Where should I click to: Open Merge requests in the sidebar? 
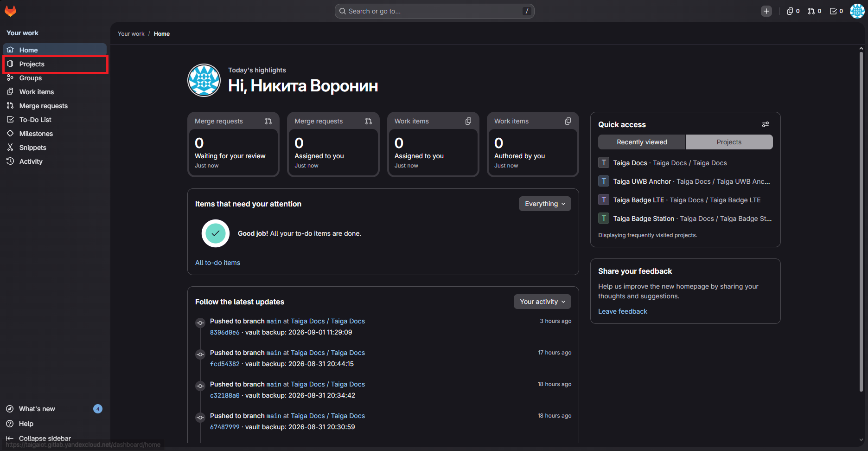click(x=55, y=106)
